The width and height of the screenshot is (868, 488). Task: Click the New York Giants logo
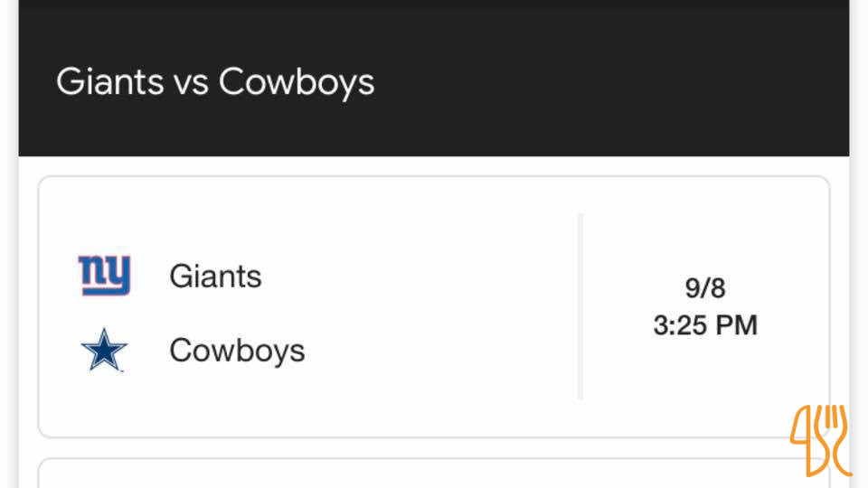(x=104, y=276)
